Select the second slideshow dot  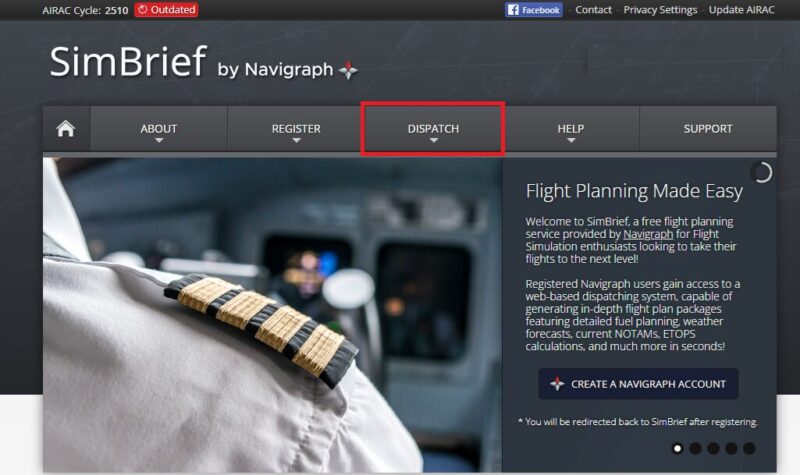[x=695, y=448]
